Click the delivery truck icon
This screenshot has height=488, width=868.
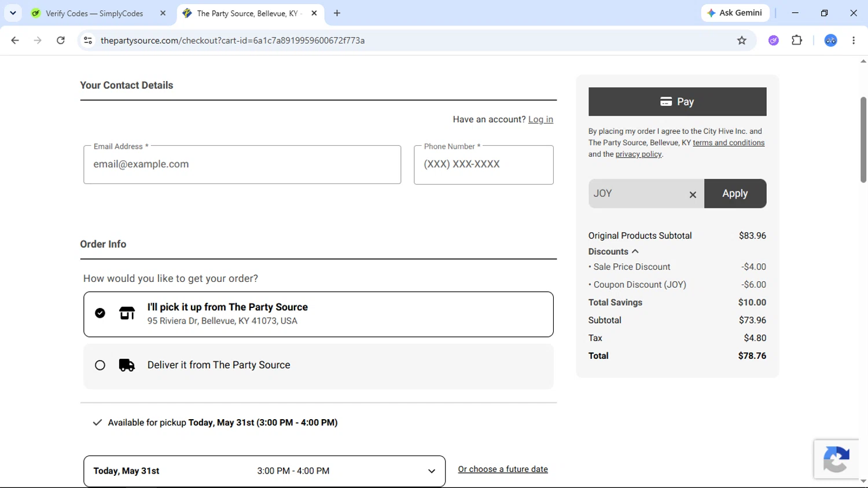(x=127, y=365)
